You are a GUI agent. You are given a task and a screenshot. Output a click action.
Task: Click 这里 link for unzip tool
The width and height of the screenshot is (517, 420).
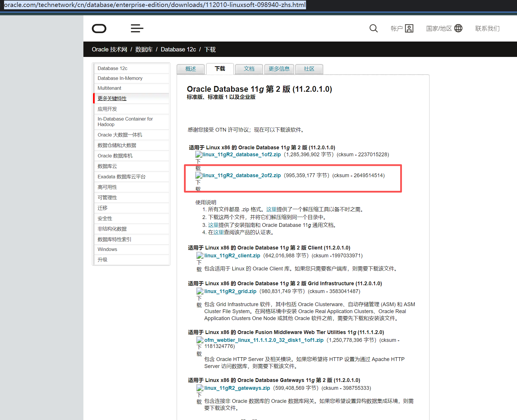point(271,209)
